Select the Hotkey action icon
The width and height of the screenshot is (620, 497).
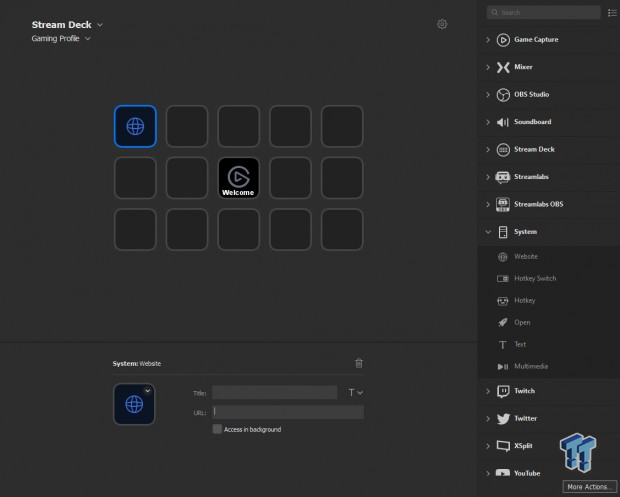point(503,301)
